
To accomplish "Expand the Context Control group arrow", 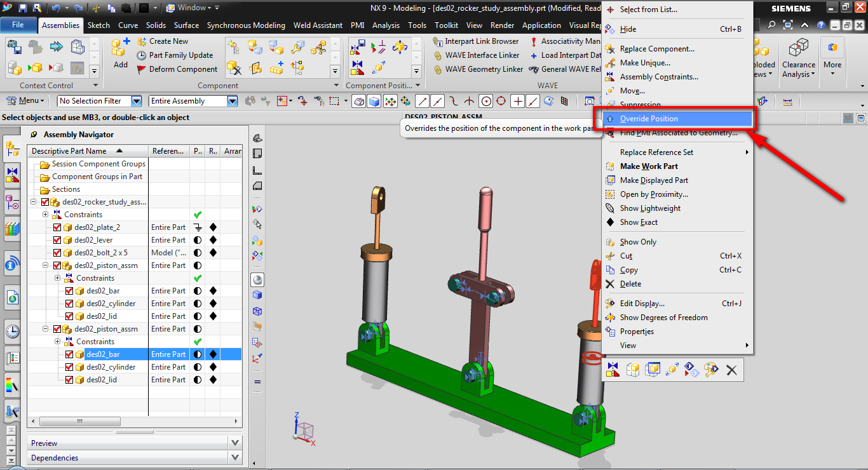I will click(96, 85).
